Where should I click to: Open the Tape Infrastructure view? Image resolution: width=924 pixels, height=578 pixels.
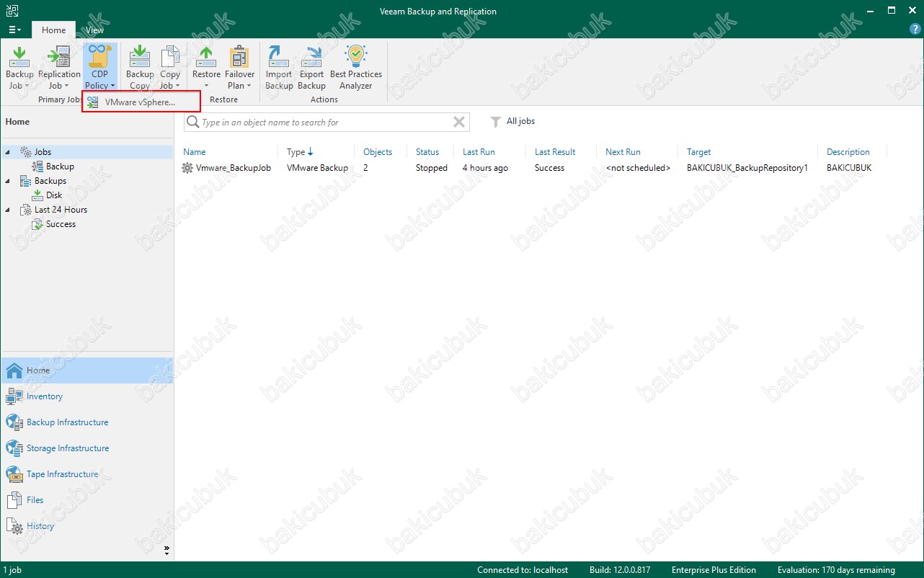click(x=86, y=474)
